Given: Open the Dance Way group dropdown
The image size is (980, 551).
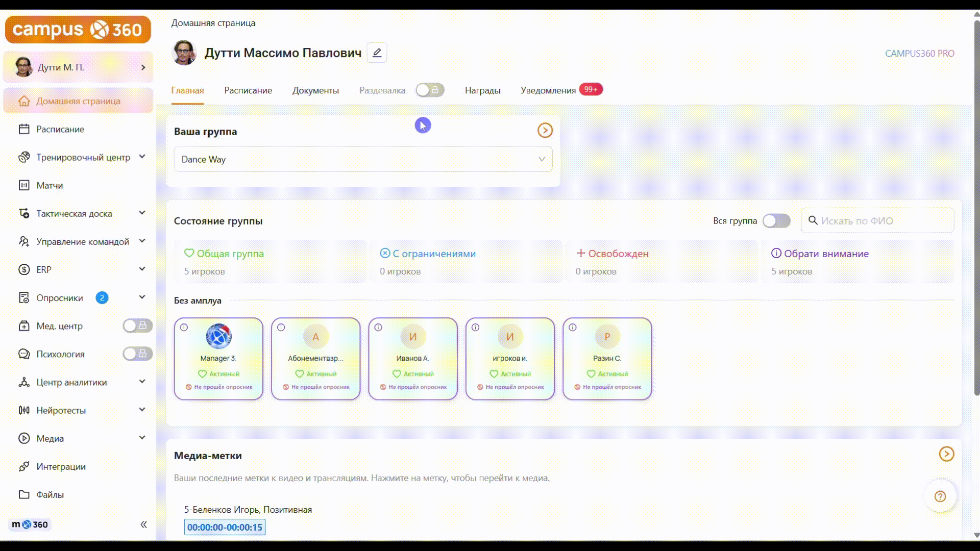Looking at the screenshot, I should (x=363, y=159).
